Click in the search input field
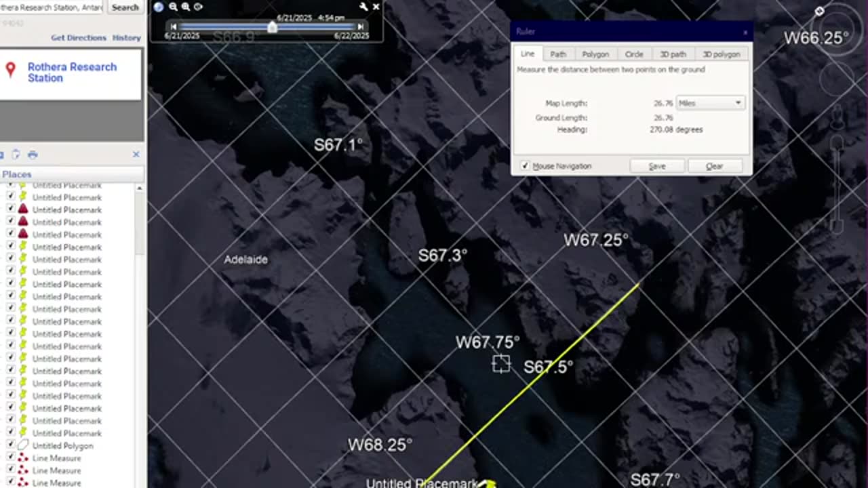This screenshot has height=488, width=868. [52, 7]
